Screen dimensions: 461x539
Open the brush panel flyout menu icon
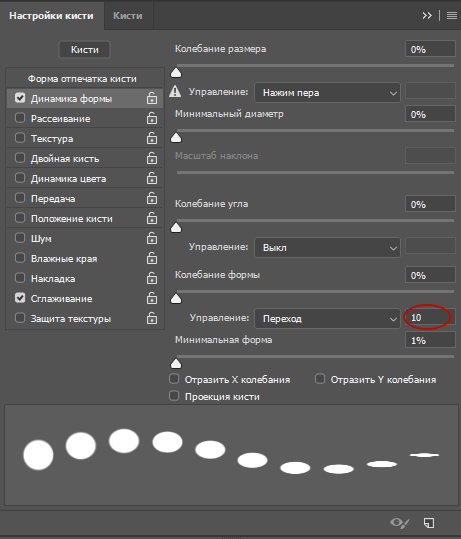click(452, 16)
